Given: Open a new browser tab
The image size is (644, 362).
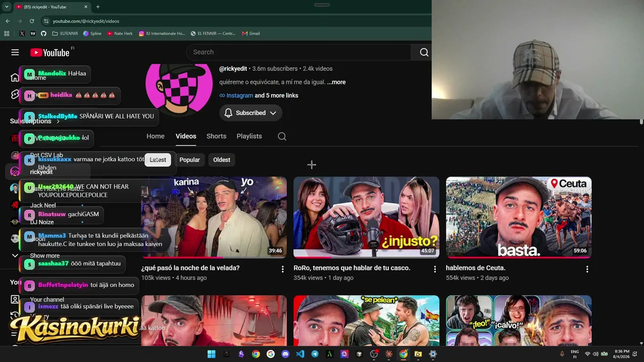Looking at the screenshot, I should click(98, 7).
